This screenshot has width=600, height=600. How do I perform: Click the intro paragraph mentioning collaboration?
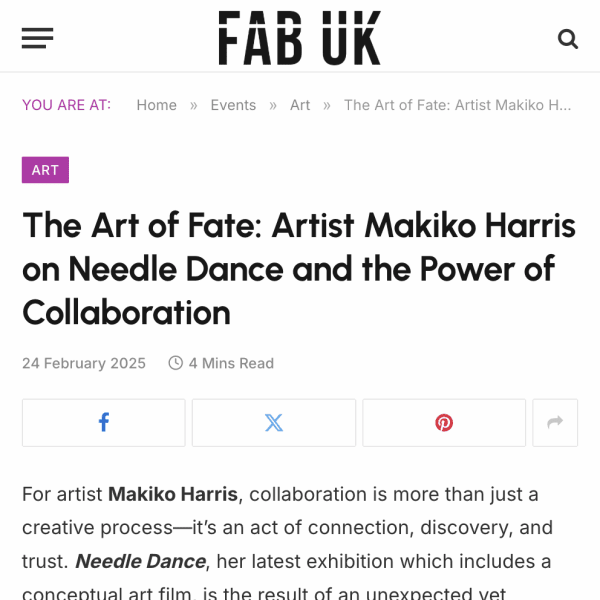[287, 542]
